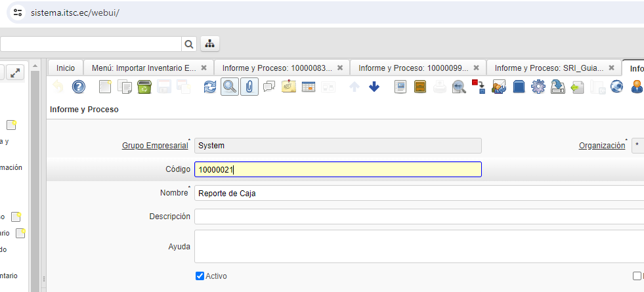Switch to the Inicio tab

click(66, 68)
